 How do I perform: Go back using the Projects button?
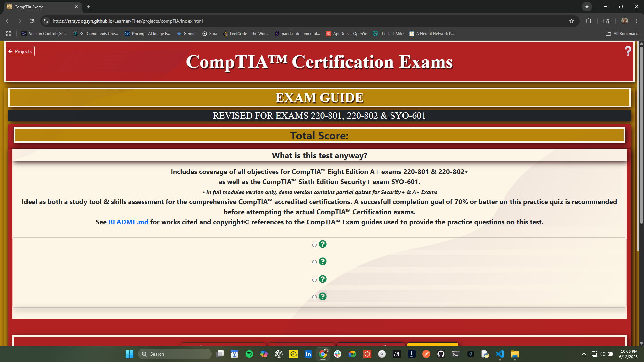click(20, 51)
